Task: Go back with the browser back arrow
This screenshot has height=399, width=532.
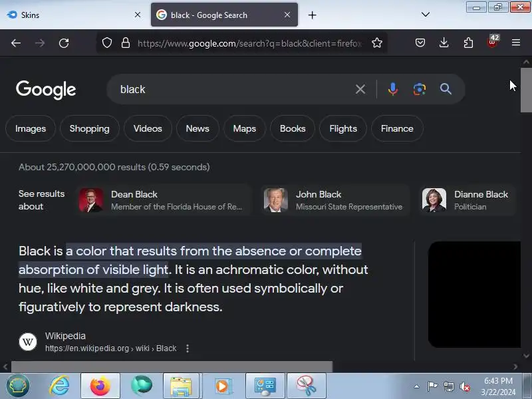Action: tap(16, 43)
